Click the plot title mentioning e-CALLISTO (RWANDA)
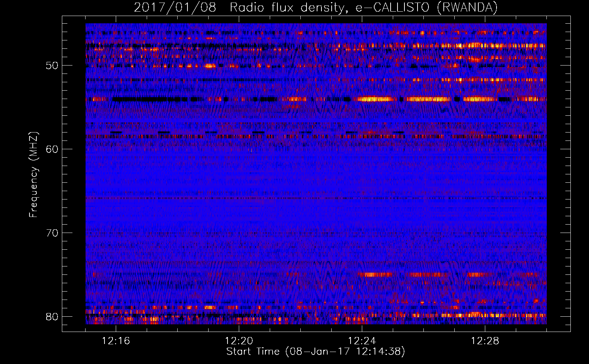 316,7
